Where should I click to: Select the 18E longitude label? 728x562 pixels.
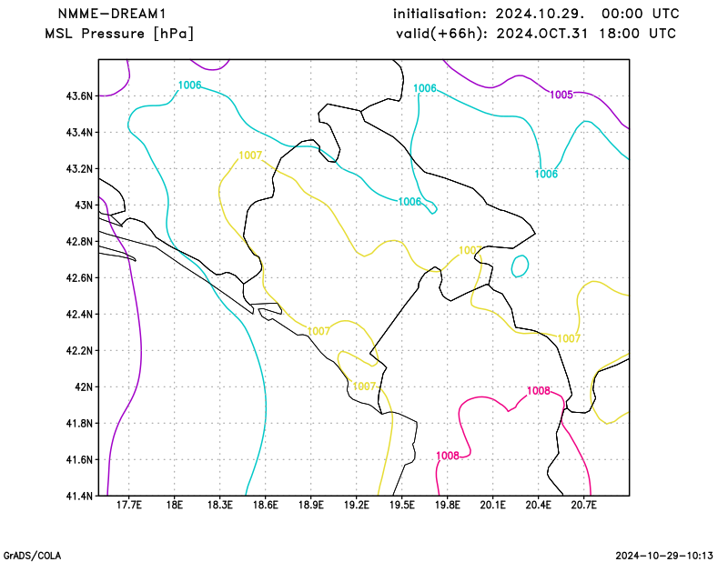click(x=174, y=505)
